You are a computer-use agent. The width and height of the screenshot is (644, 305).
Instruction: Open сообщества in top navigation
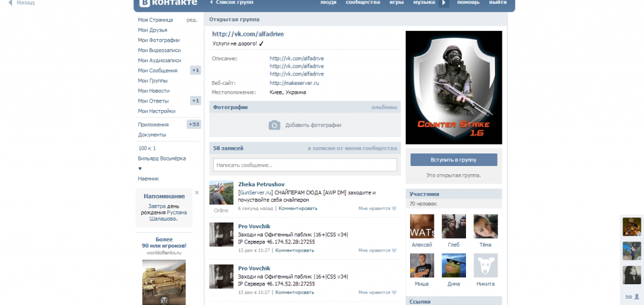coord(363,3)
